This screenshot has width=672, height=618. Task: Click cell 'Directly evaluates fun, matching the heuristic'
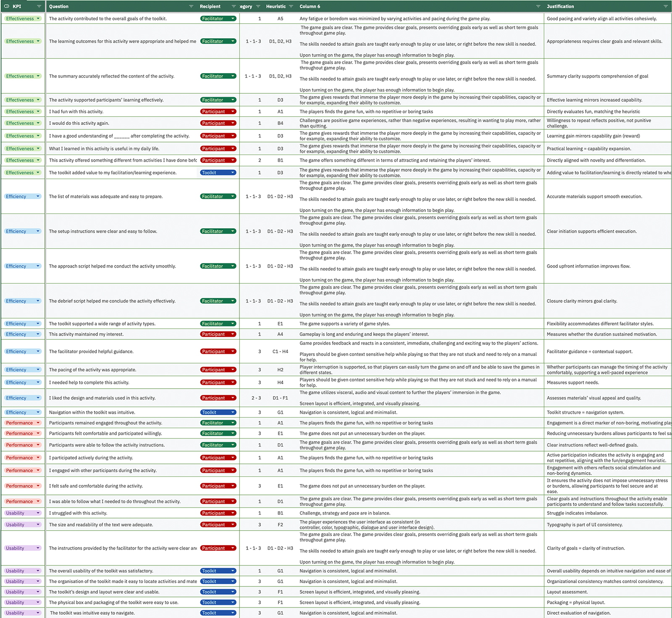[593, 112]
